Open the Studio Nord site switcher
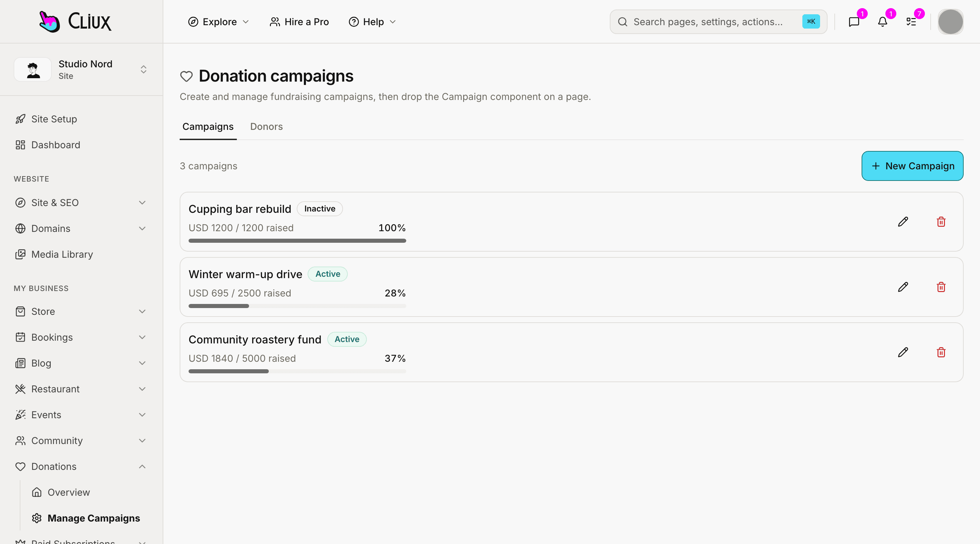Image resolution: width=980 pixels, height=544 pixels. click(x=81, y=69)
